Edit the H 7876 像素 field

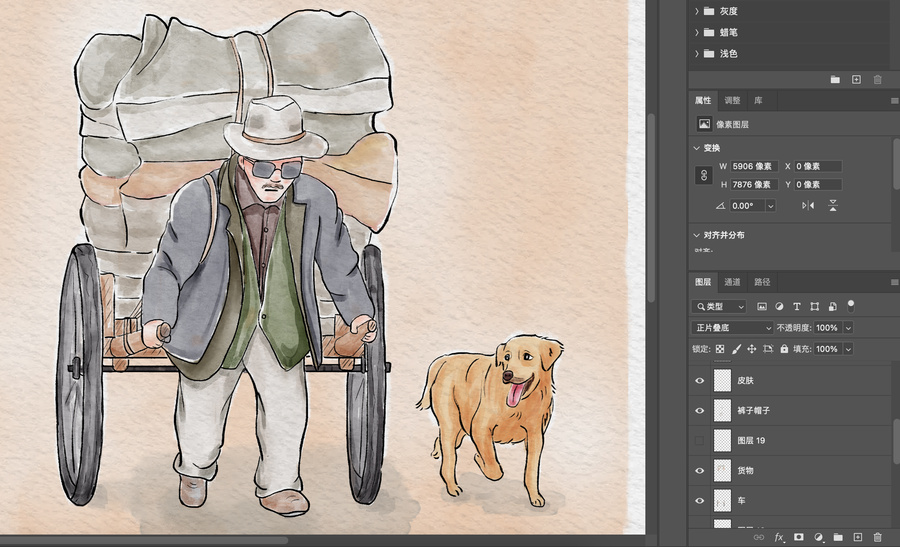[x=754, y=185]
